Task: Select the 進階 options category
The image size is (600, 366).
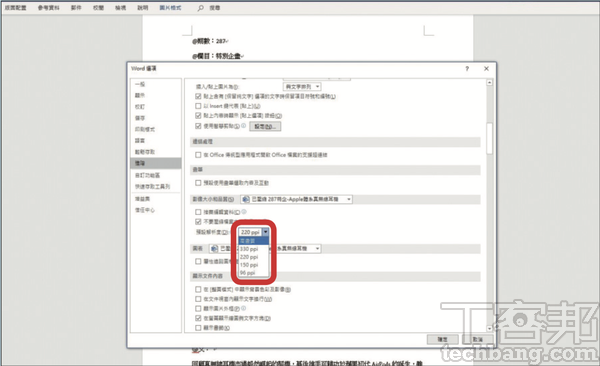Action: coord(155,163)
